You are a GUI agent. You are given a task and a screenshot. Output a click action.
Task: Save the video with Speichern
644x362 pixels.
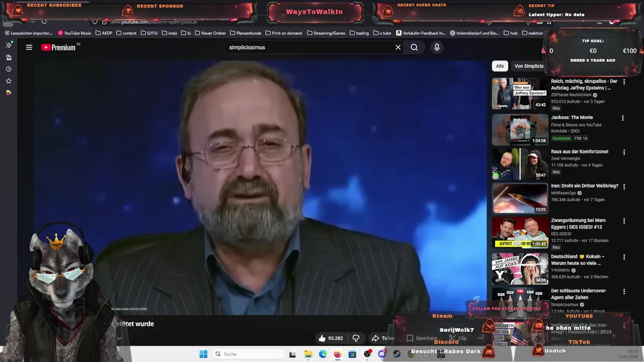coord(422,338)
